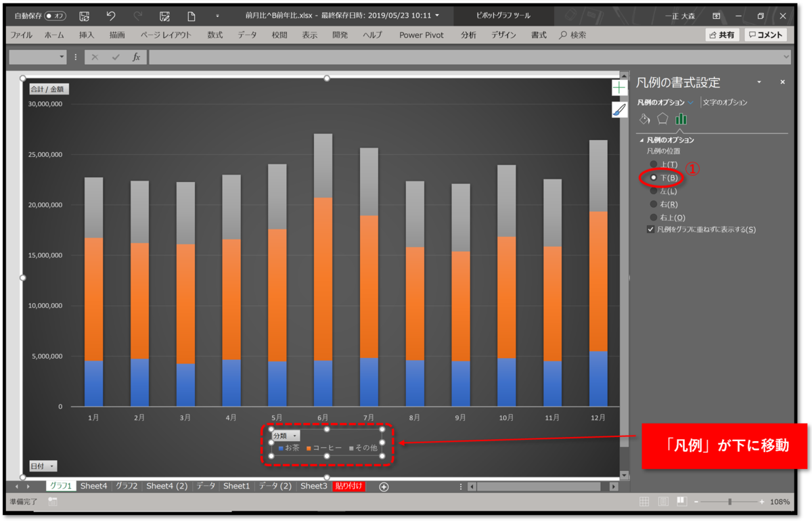
Task: Switch to the Sheet4 (2) sheet tab
Action: (167, 486)
